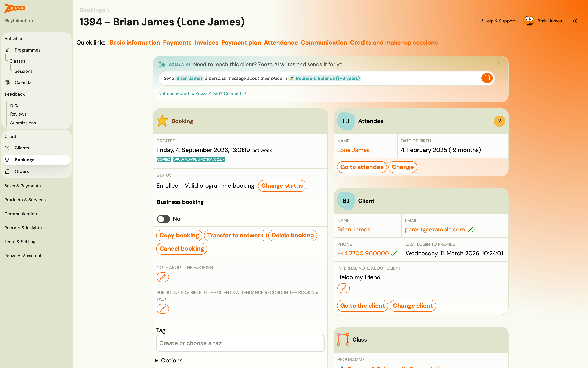Jump to Attendance quick link
This screenshot has width=588, height=368.
coord(281,43)
